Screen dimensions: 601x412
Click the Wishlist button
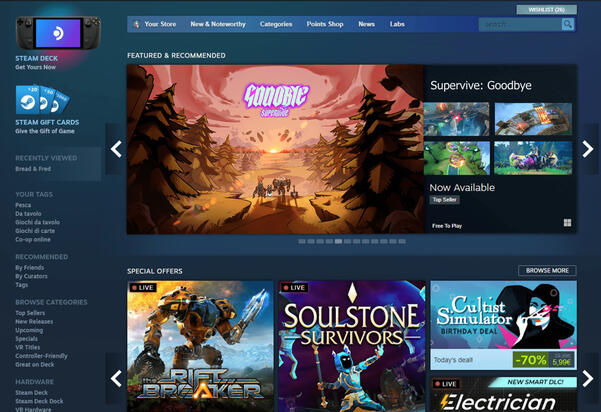(546, 10)
